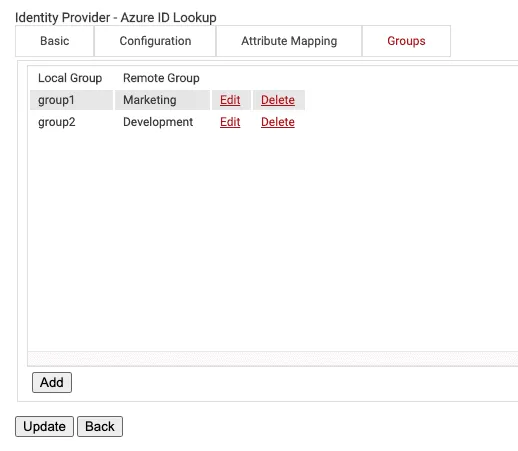Select the Attribute Mapping tab

point(289,41)
